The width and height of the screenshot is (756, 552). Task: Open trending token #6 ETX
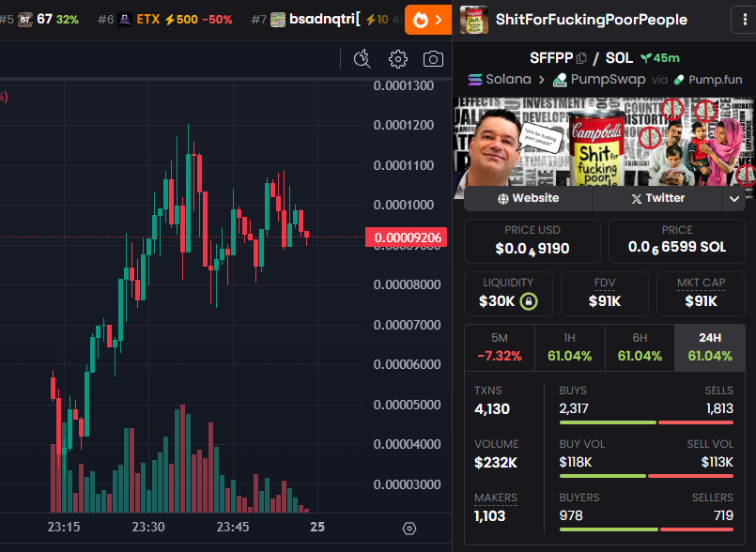[165, 20]
